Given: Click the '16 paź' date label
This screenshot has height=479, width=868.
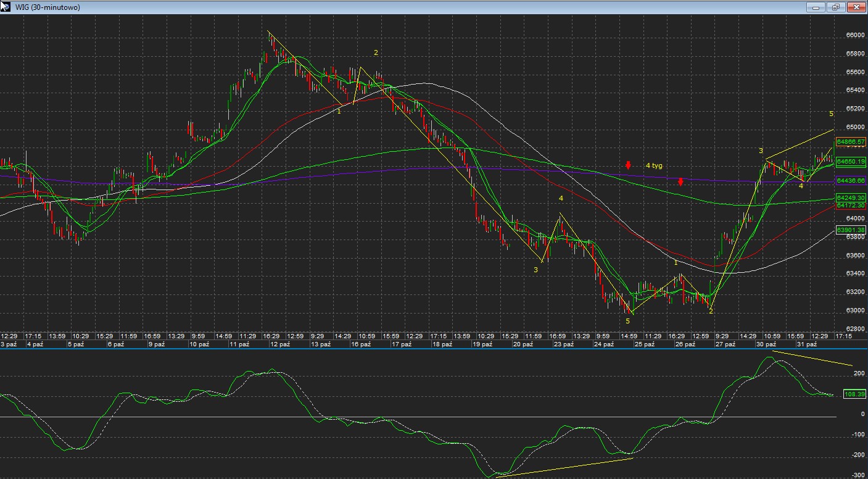Looking at the screenshot, I should (x=361, y=344).
